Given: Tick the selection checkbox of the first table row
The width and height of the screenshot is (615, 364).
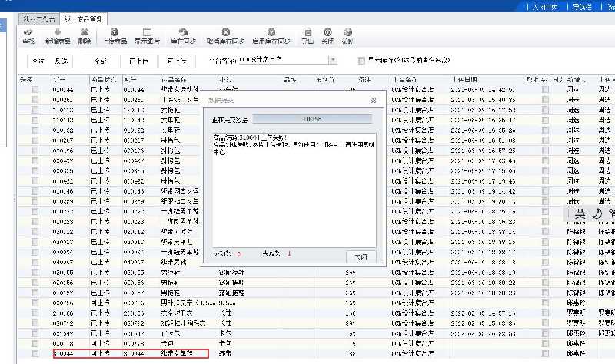Looking at the screenshot, I should point(35,90).
